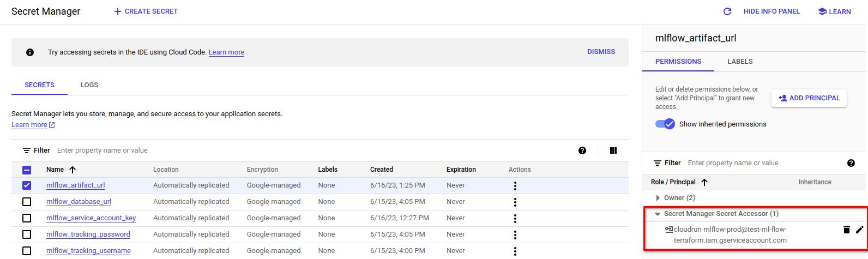The image size is (868, 259).
Task: Edit cloudrun-mlflow-prod principal with pencil icon
Action: (x=860, y=230)
